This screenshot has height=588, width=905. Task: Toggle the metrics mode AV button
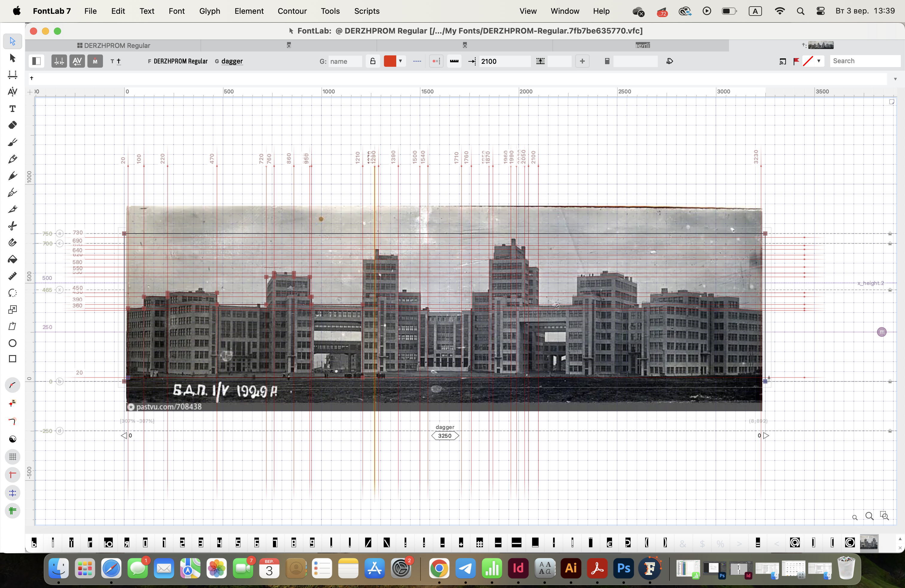click(x=77, y=61)
